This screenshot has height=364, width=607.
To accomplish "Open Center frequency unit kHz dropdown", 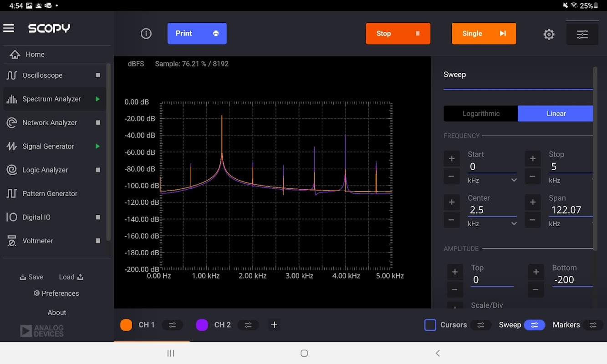I will click(493, 224).
